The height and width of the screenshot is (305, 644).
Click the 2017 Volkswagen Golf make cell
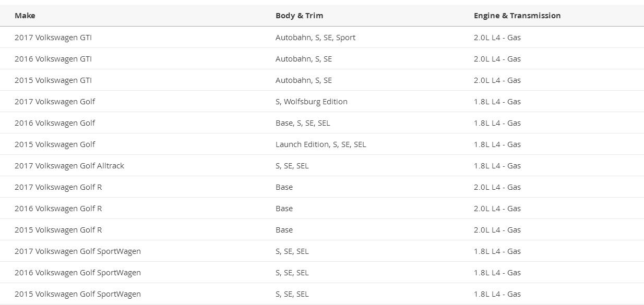coord(55,102)
